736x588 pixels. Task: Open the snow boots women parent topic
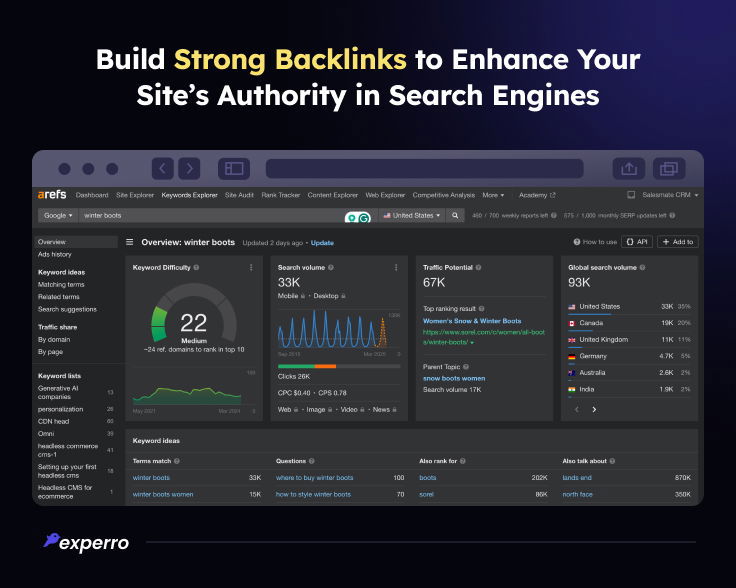454,378
